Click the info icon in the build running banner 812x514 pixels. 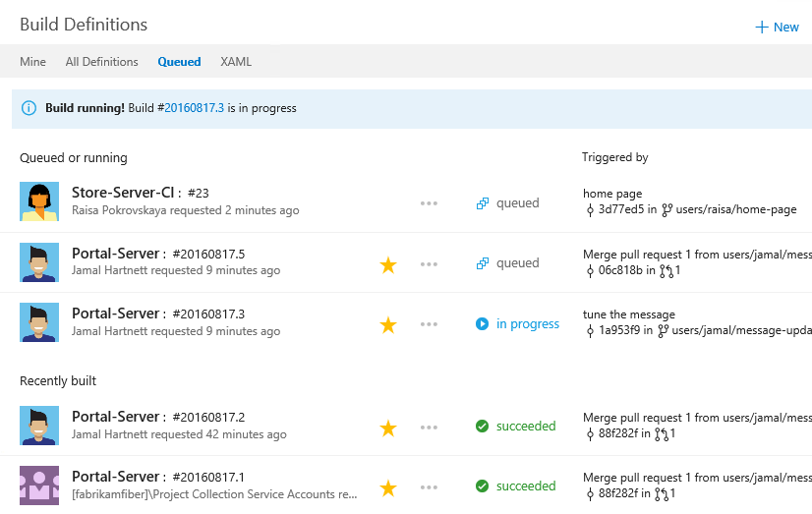coord(29,108)
